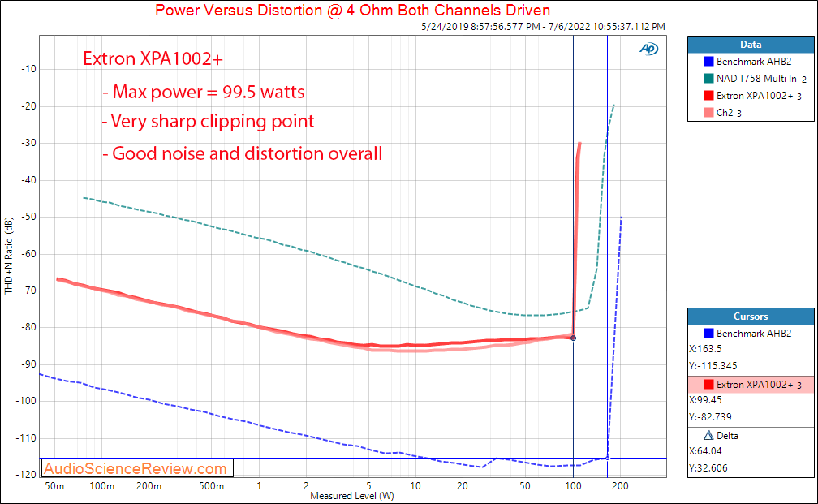Screen dimensions: 818x504
Task: Click delta value Y:32.606
Action: click(707, 468)
